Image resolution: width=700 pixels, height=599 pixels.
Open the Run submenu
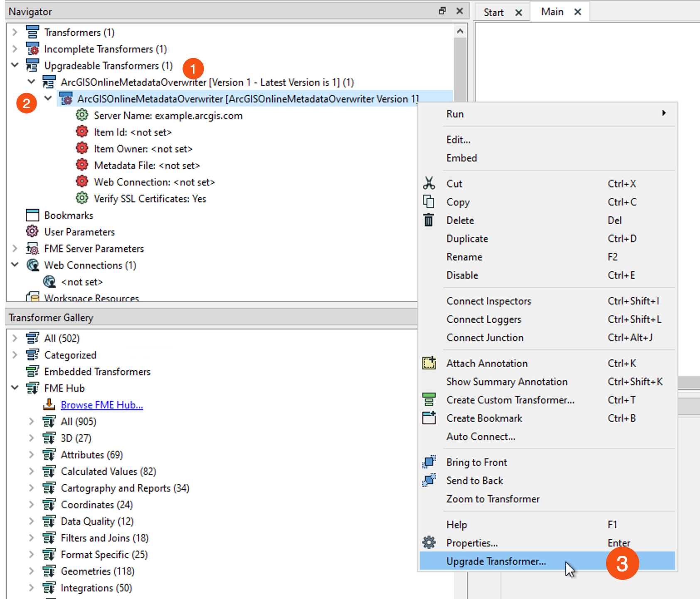pyautogui.click(x=547, y=114)
